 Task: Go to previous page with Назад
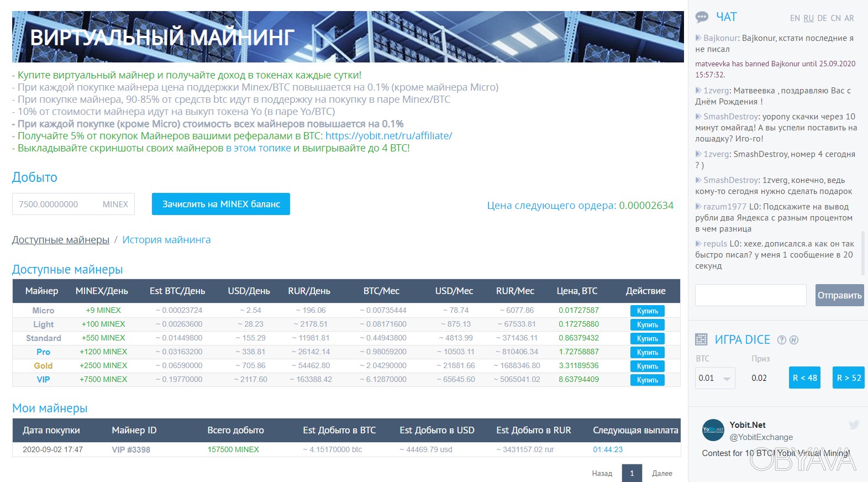pyautogui.click(x=602, y=473)
